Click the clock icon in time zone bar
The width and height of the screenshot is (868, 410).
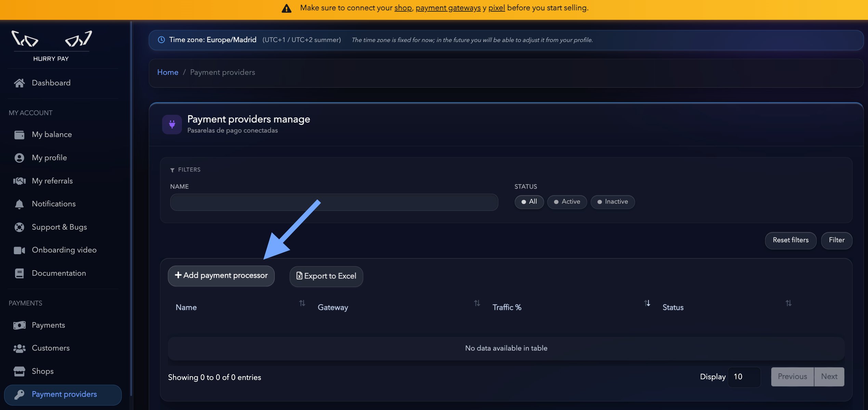point(161,40)
